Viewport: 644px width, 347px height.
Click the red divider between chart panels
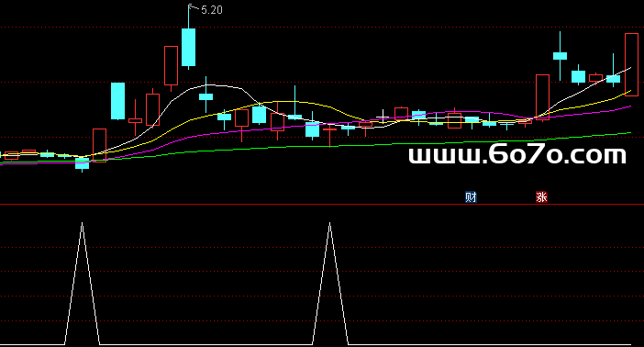pyautogui.click(x=322, y=204)
